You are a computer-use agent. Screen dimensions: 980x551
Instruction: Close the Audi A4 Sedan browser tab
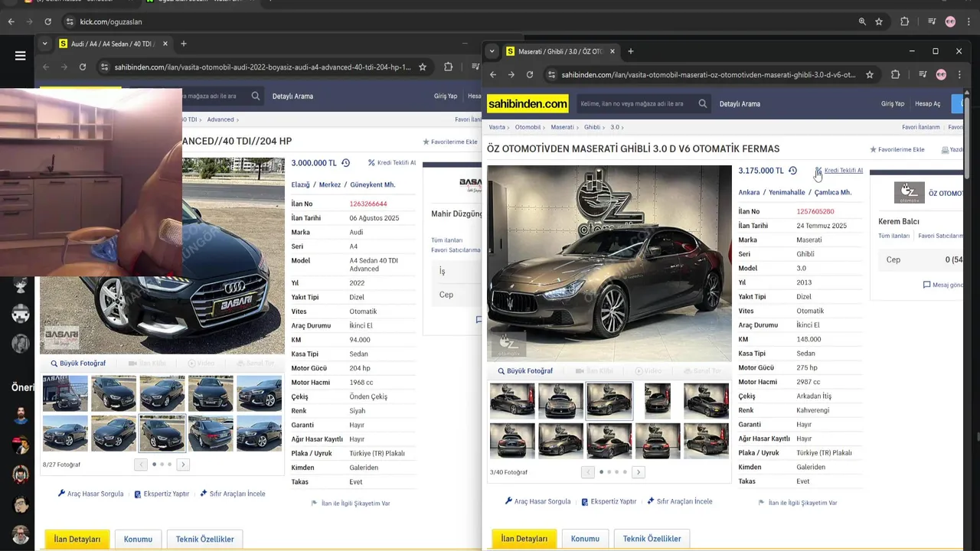pyautogui.click(x=165, y=44)
